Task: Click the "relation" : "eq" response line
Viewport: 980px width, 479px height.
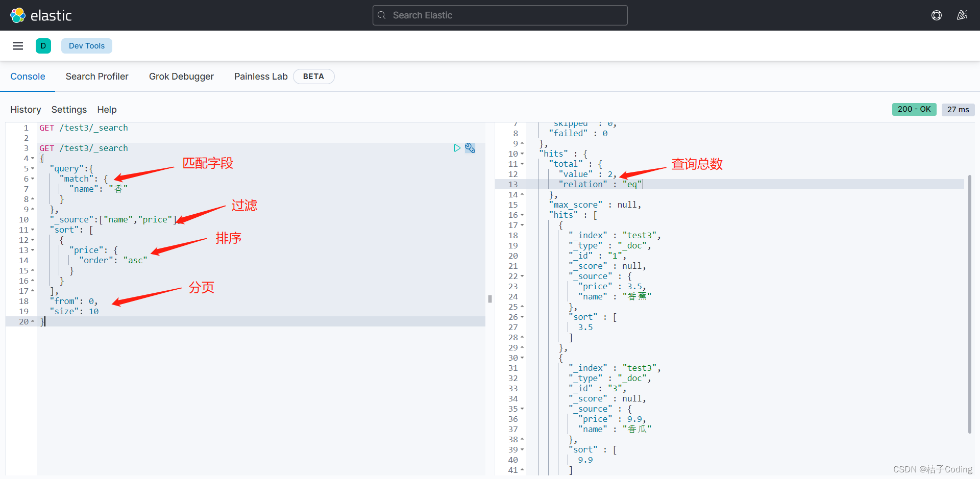Action: (x=600, y=184)
